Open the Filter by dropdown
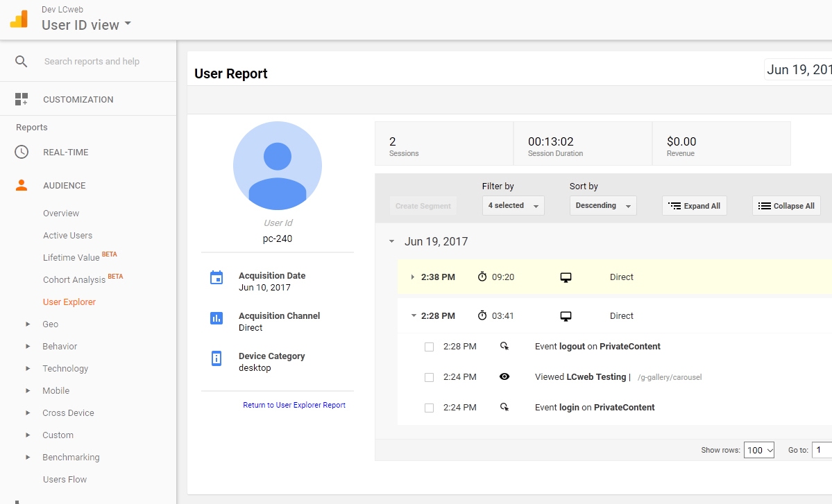This screenshot has height=504, width=832. tap(513, 206)
